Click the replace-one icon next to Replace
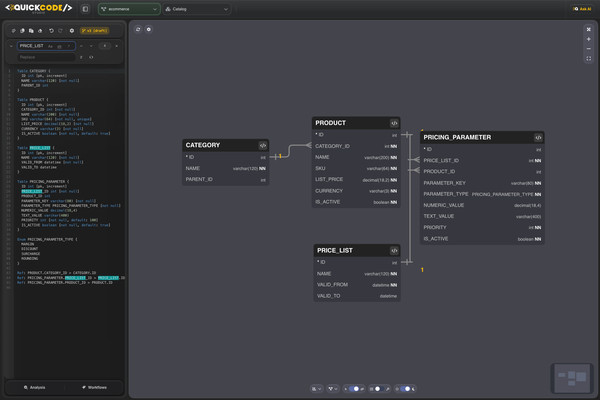600x400 pixels. point(81,57)
